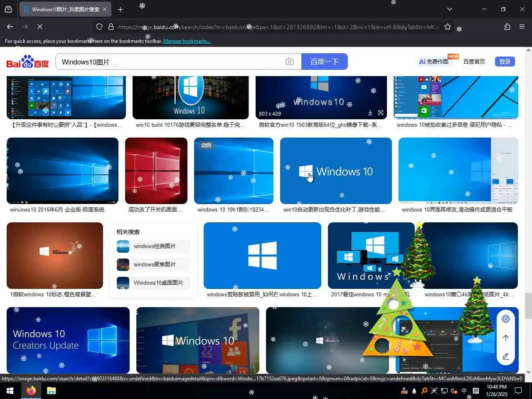Viewport: 532px width, 399px height.
Task: Click the Baidu logo
Action: coord(27,62)
